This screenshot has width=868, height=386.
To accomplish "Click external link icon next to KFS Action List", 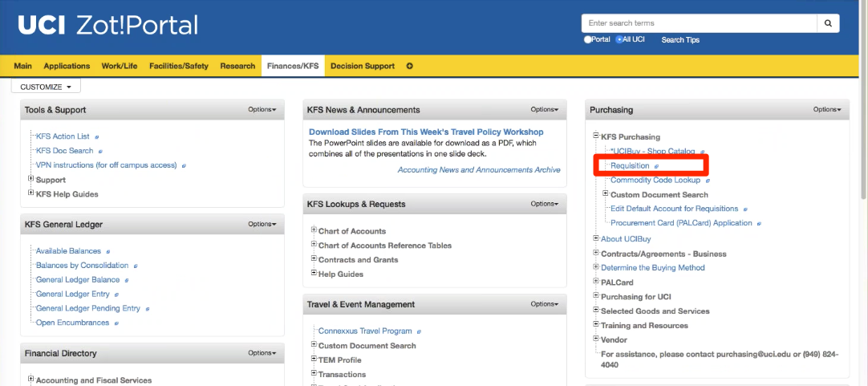I will 97,136.
